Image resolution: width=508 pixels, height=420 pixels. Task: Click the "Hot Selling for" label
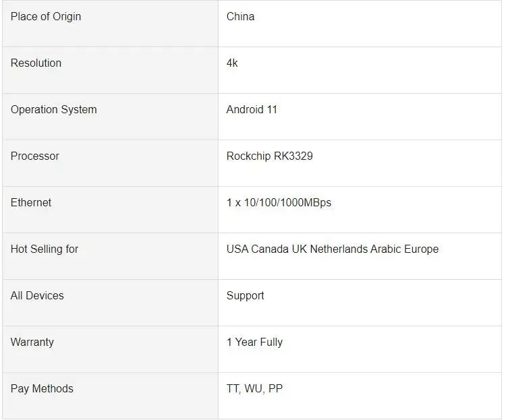click(x=45, y=249)
